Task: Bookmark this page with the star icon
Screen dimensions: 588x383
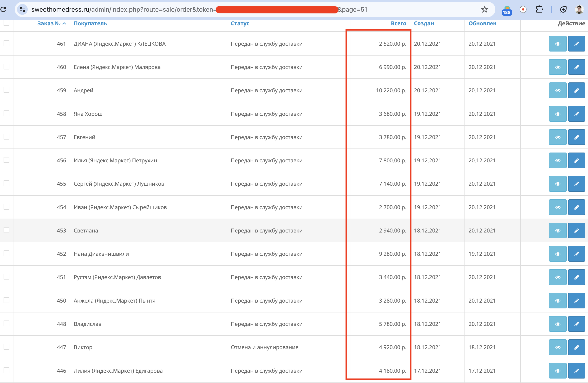Action: click(484, 9)
